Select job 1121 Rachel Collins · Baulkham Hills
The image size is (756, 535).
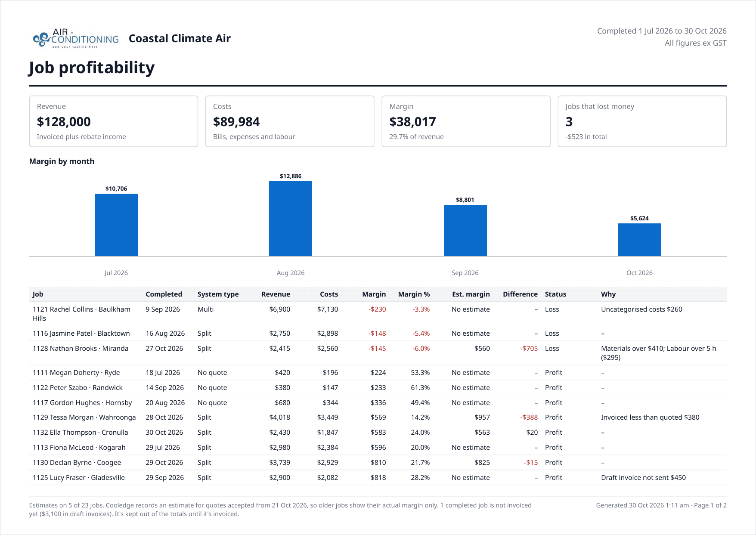pyautogui.click(x=378, y=314)
